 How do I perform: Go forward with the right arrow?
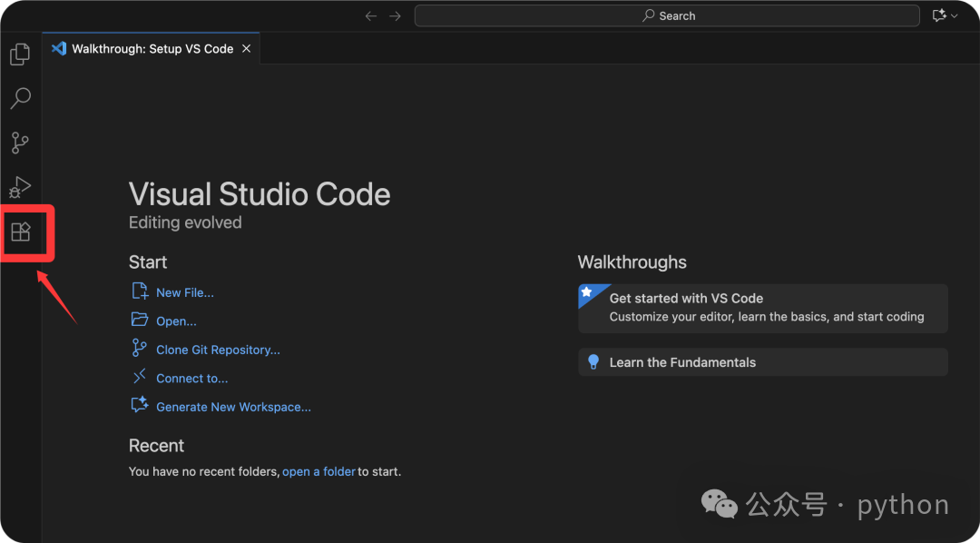[395, 16]
